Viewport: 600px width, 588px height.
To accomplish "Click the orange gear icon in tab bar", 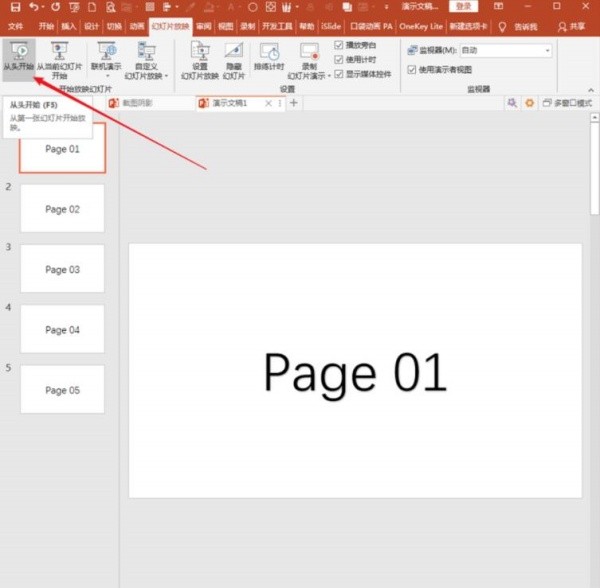I will click(530, 103).
